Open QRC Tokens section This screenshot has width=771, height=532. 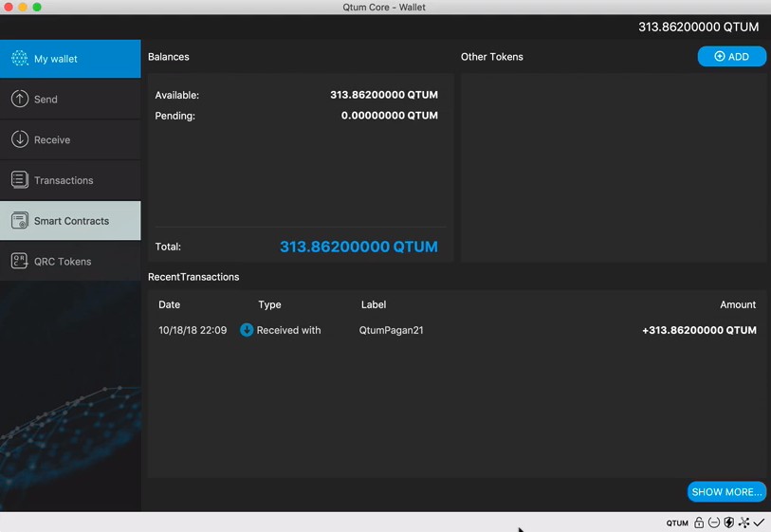[x=70, y=261]
